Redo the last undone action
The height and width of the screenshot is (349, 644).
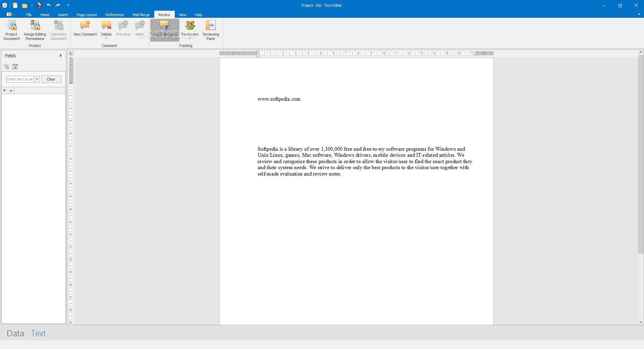click(x=58, y=5)
